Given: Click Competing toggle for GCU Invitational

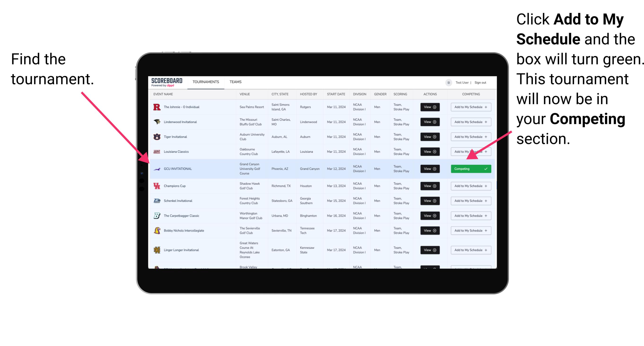Looking at the screenshot, I should pyautogui.click(x=470, y=168).
